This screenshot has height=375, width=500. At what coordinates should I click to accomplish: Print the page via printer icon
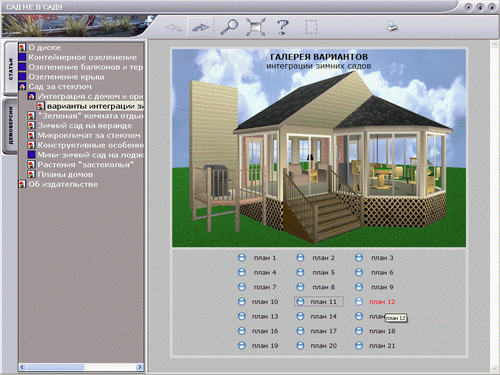392,27
